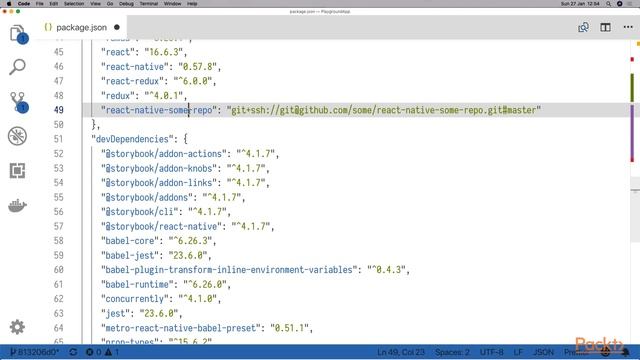Select the package.json editor tab
The width and height of the screenshot is (640, 360).
[x=81, y=27]
